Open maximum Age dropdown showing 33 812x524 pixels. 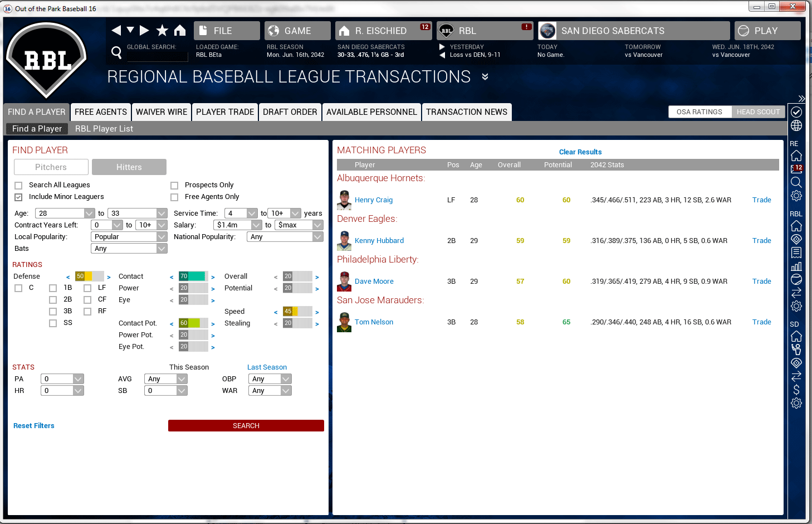click(x=137, y=214)
